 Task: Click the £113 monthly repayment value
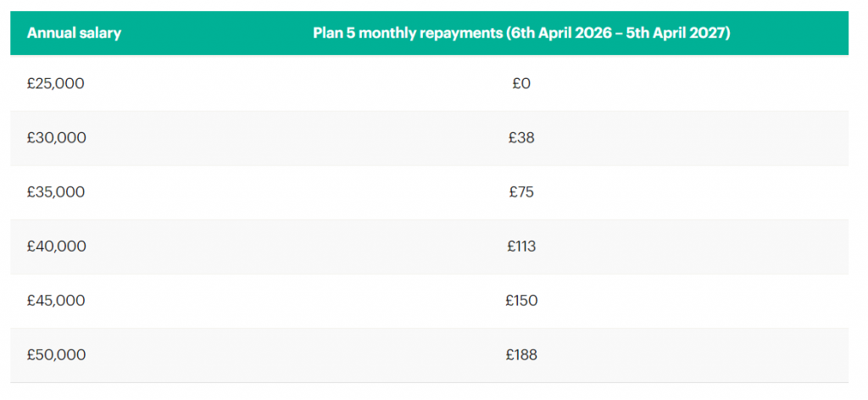coord(521,246)
